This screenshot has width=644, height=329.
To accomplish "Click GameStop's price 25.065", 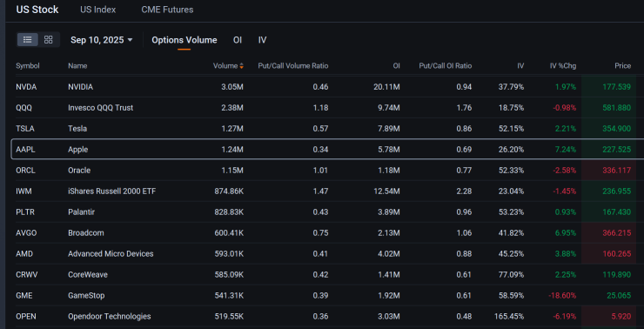I will [x=619, y=296].
